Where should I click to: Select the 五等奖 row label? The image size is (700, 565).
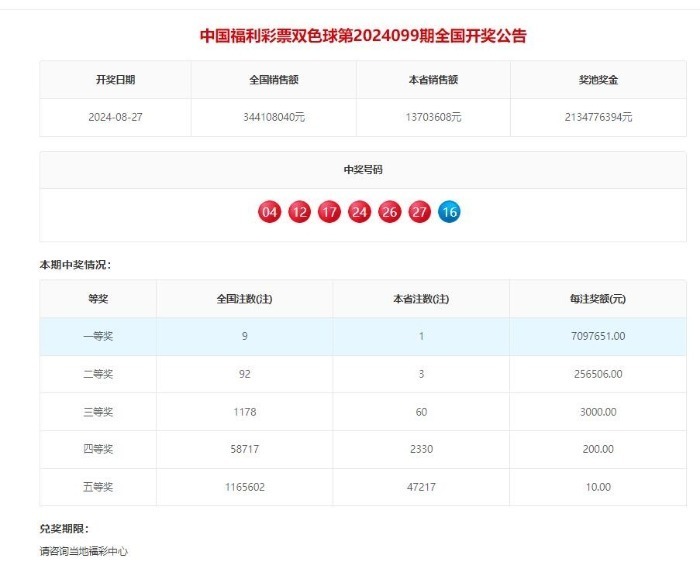pyautogui.click(x=98, y=487)
